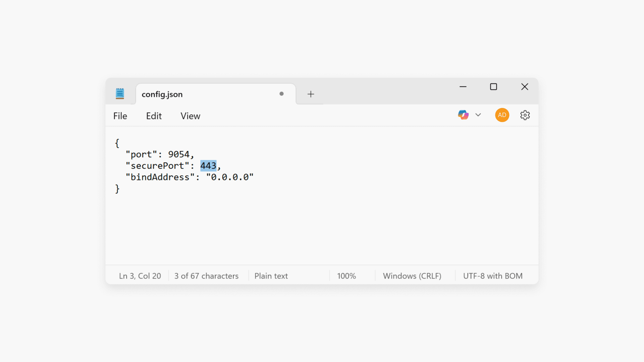Viewport: 644px width, 362px height.
Task: Open a new tab with the plus button
Action: [310, 94]
